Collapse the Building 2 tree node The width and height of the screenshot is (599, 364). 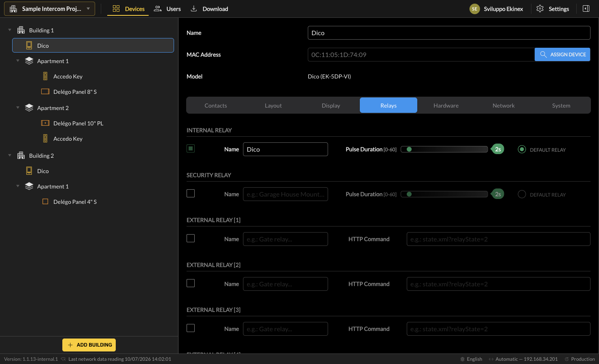click(10, 156)
